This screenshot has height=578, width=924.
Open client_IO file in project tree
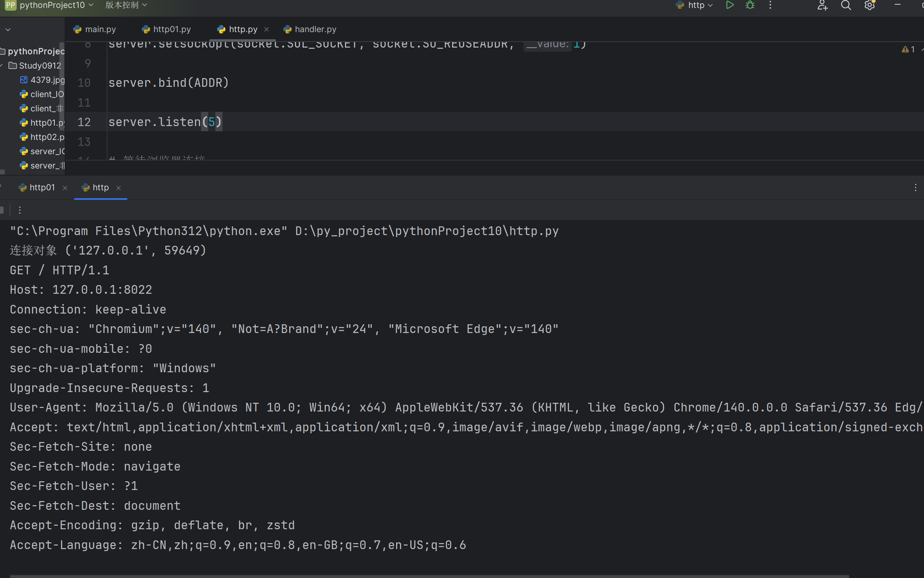(x=42, y=94)
